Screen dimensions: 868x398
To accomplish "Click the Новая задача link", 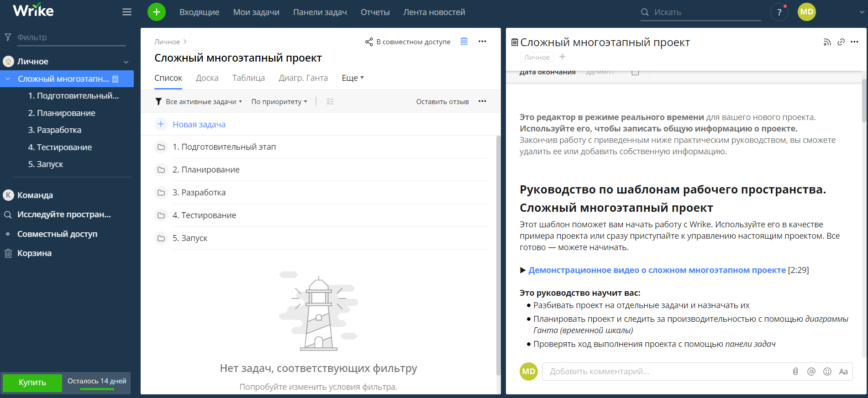I will [x=199, y=124].
